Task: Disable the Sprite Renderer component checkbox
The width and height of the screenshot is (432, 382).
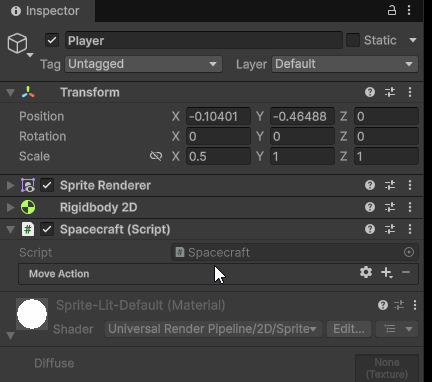Action: [47, 185]
